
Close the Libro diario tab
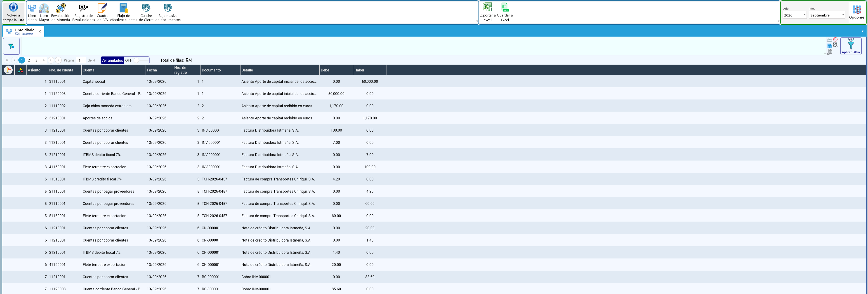pos(40,31)
